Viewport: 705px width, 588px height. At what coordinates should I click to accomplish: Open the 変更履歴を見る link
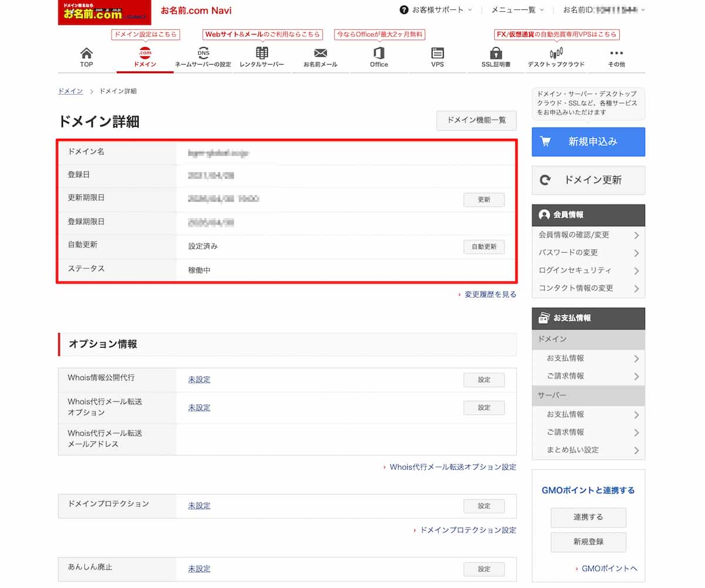pos(490,294)
